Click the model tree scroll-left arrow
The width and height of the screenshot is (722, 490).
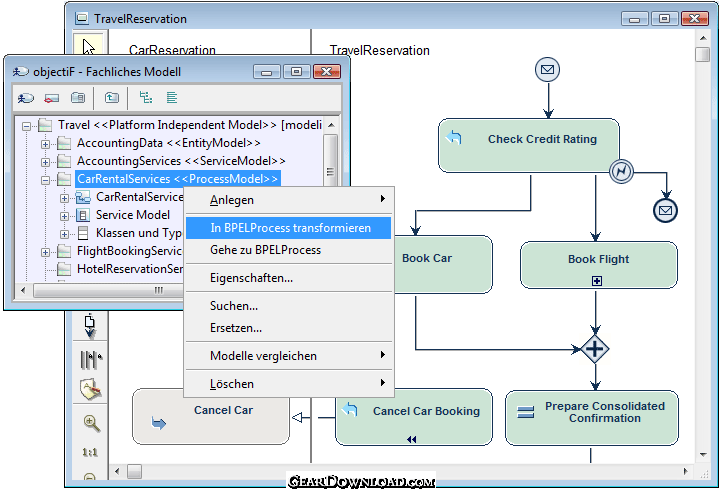point(23,290)
